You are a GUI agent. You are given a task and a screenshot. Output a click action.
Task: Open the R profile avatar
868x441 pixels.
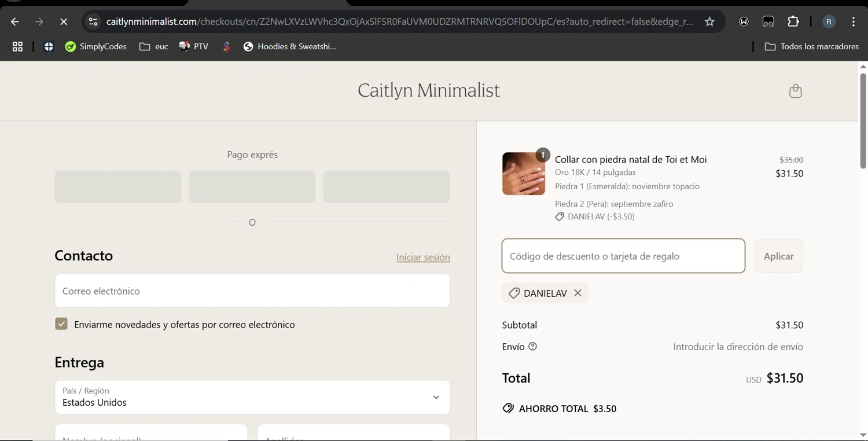click(x=829, y=22)
